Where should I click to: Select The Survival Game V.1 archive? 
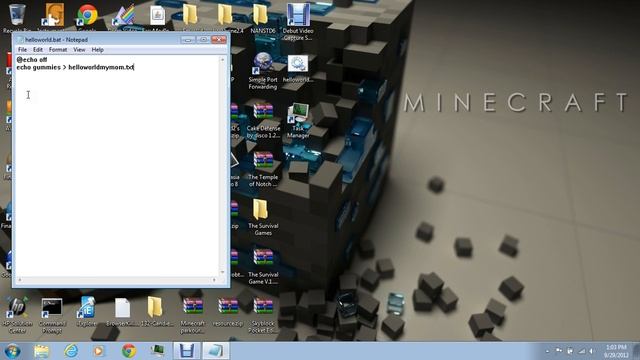coord(263,266)
